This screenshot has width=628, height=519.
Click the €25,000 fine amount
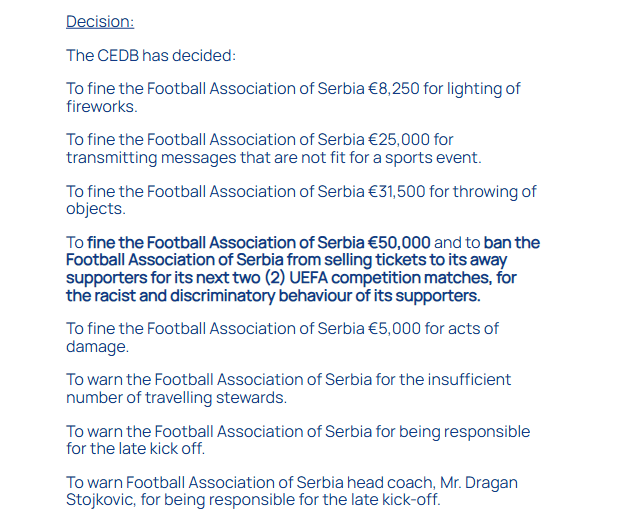pyautogui.click(x=399, y=139)
